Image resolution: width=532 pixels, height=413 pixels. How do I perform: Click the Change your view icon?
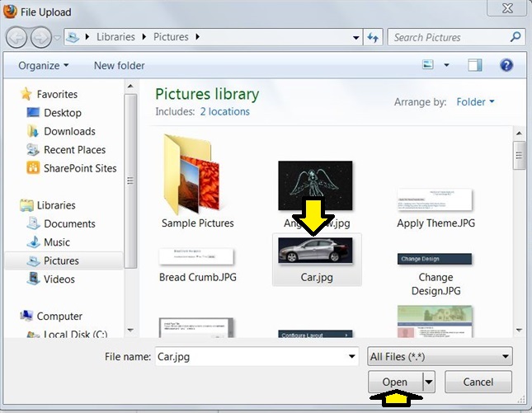tap(428, 65)
